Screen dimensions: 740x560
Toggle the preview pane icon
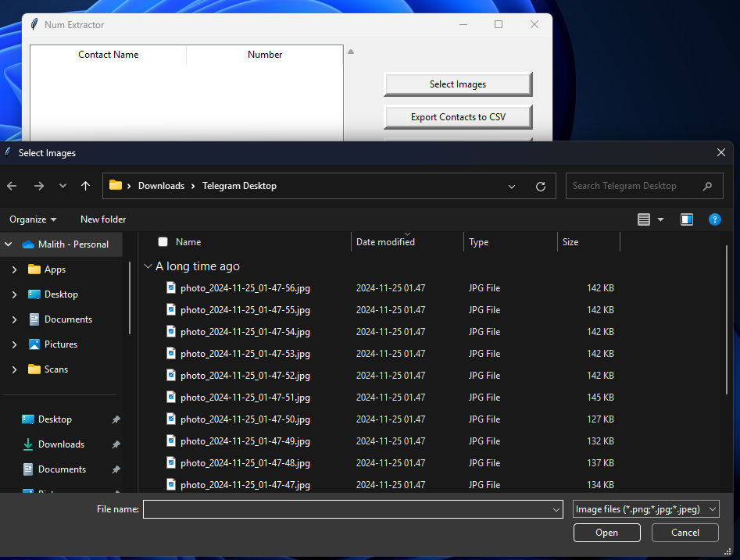click(x=687, y=219)
